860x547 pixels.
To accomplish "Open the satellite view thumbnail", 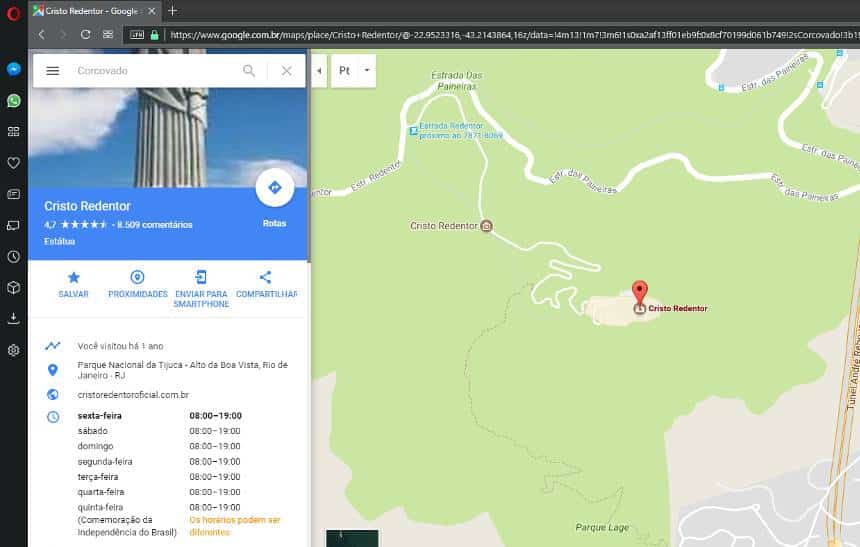I will 352,538.
